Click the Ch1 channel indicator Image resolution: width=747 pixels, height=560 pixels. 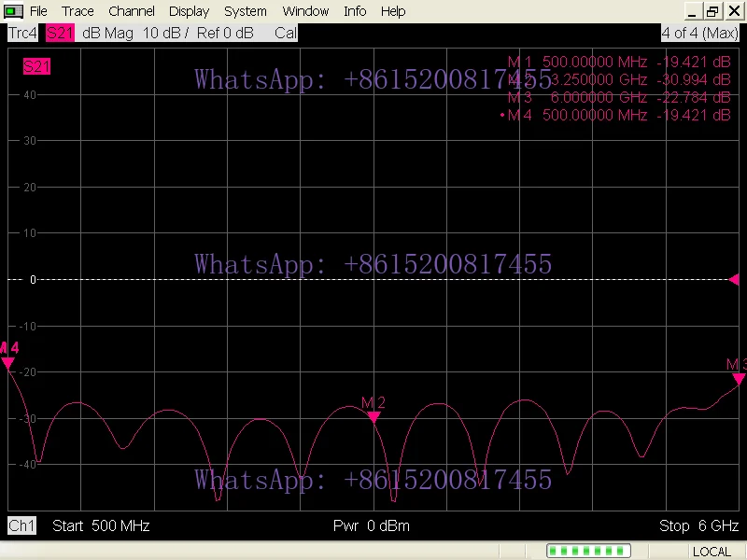point(21,525)
